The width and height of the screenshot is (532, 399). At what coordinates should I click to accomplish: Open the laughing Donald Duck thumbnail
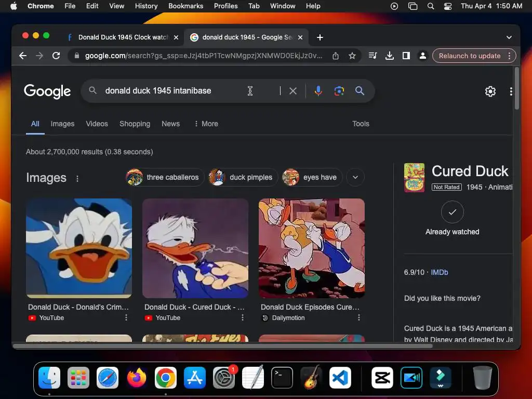79,248
